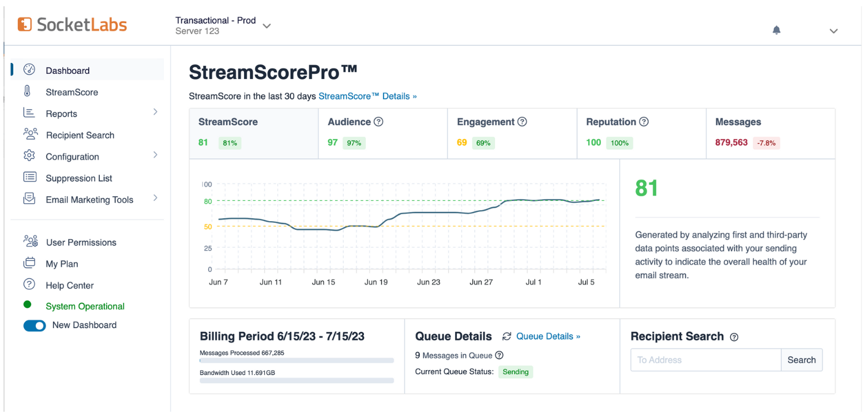The image size is (868, 414).
Task: Click the Email Marketing Tools icon
Action: tap(29, 199)
